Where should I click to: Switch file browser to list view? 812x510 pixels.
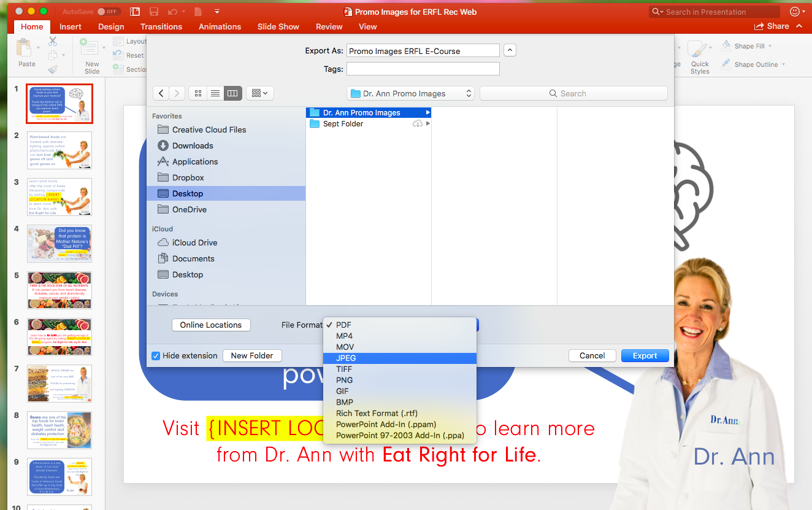point(215,93)
